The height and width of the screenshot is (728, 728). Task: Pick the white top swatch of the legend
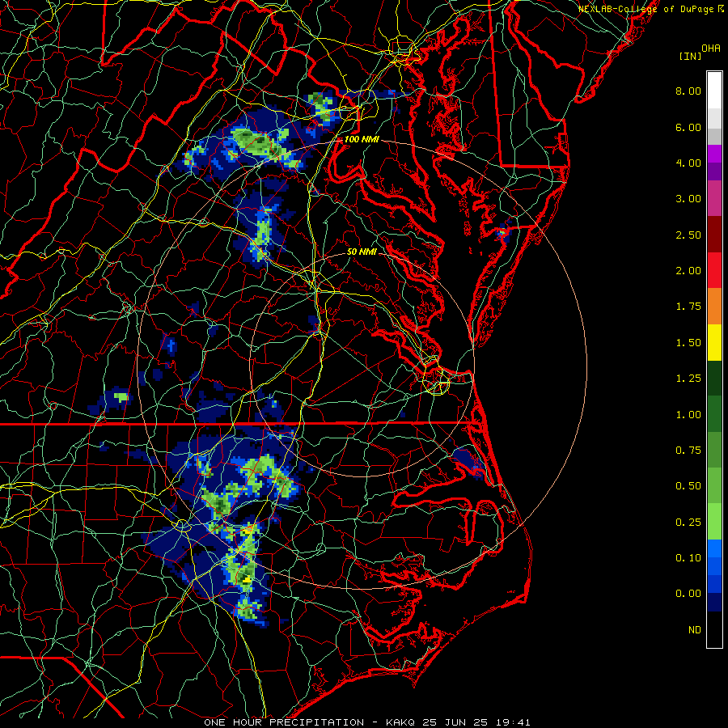(x=714, y=90)
